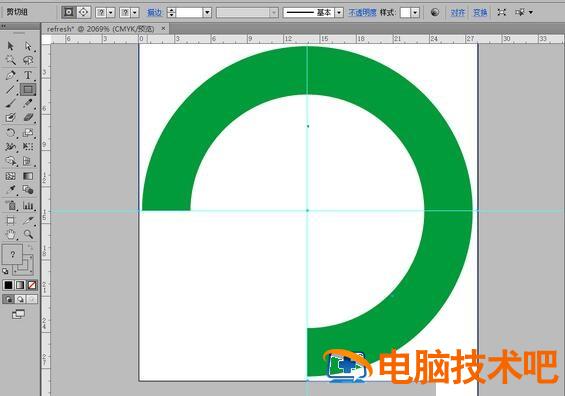Select the Blend tool
The image size is (565, 396).
[28, 190]
